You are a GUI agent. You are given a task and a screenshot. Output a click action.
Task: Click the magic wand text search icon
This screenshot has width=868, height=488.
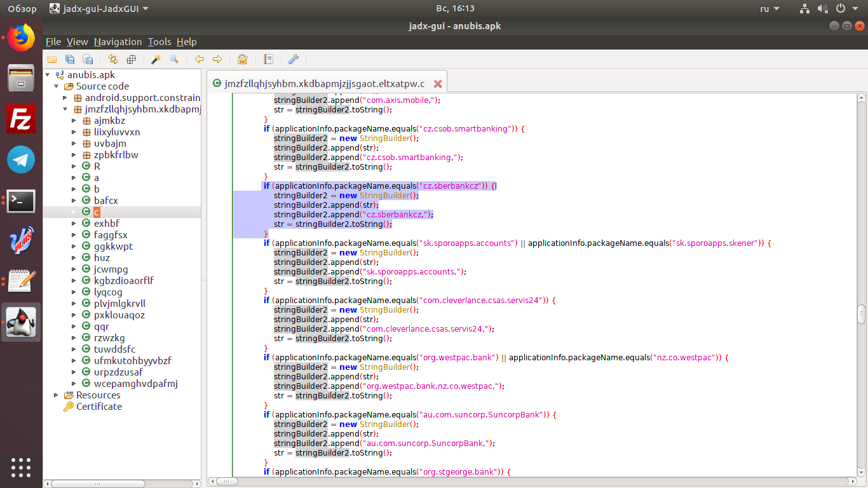(x=156, y=59)
